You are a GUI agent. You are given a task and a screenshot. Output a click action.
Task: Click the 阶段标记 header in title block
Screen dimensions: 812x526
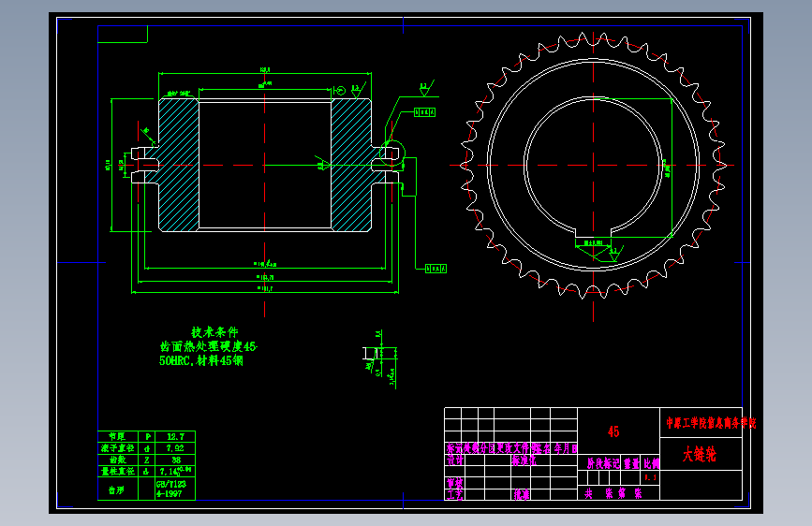click(x=603, y=463)
